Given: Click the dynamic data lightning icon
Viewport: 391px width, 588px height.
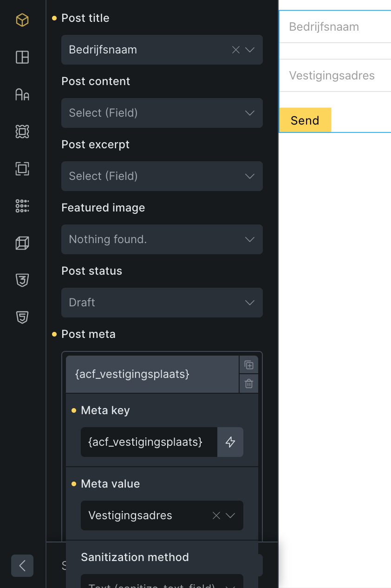Looking at the screenshot, I should point(230,442).
